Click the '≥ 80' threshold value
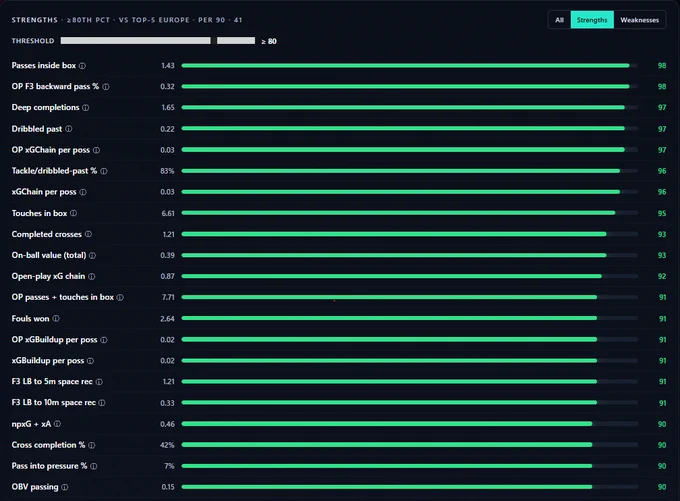 (x=269, y=41)
